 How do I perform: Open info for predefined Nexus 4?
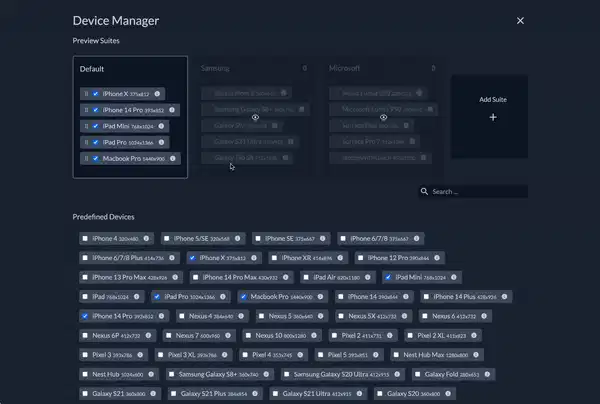(x=241, y=316)
